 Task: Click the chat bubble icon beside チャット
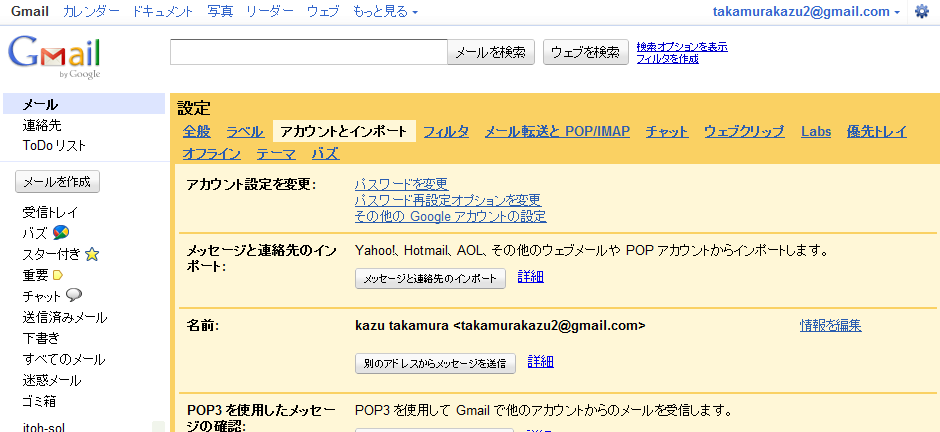74,295
